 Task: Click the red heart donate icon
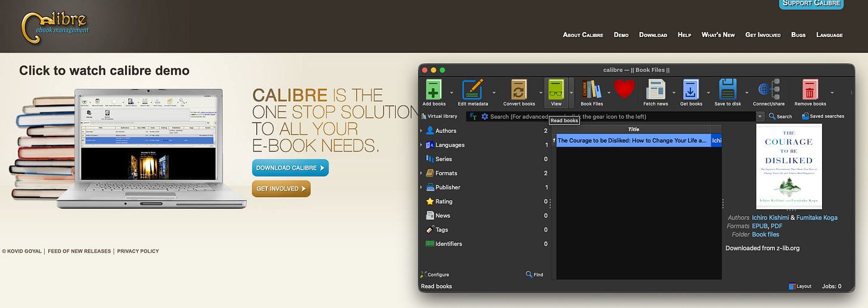[624, 89]
